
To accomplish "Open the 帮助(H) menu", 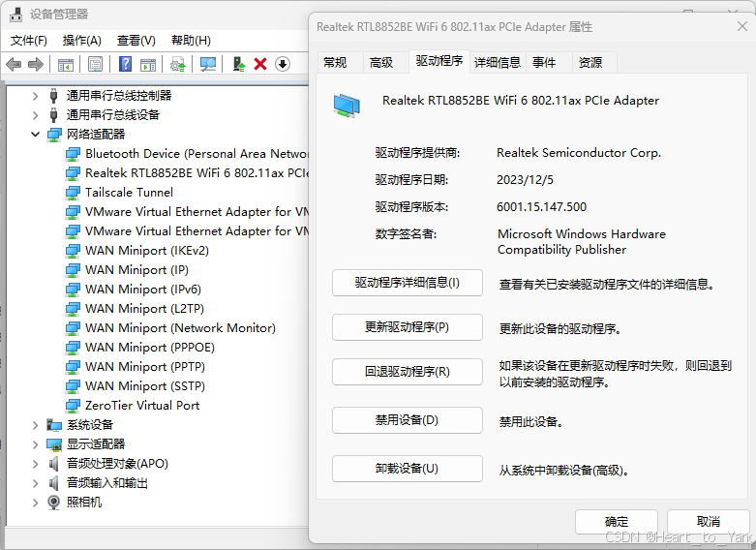I will 191,41.
